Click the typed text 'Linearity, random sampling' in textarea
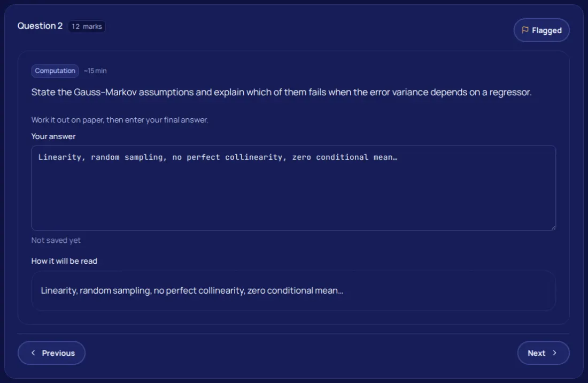 (100, 157)
